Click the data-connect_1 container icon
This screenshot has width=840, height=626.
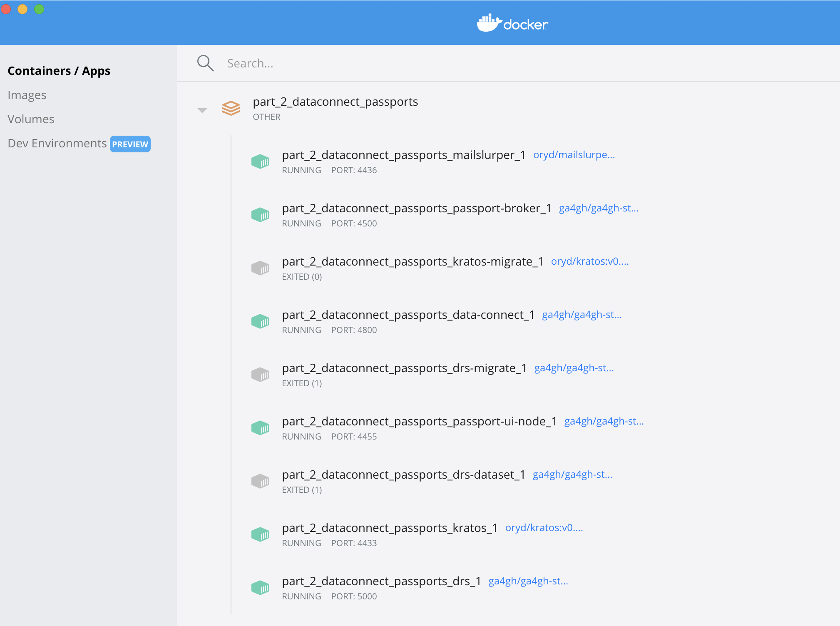pos(260,321)
